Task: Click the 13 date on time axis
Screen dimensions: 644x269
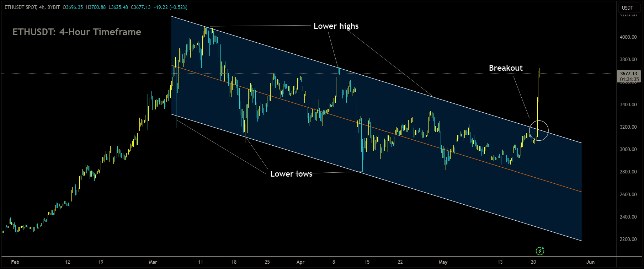Action: (x=500, y=262)
